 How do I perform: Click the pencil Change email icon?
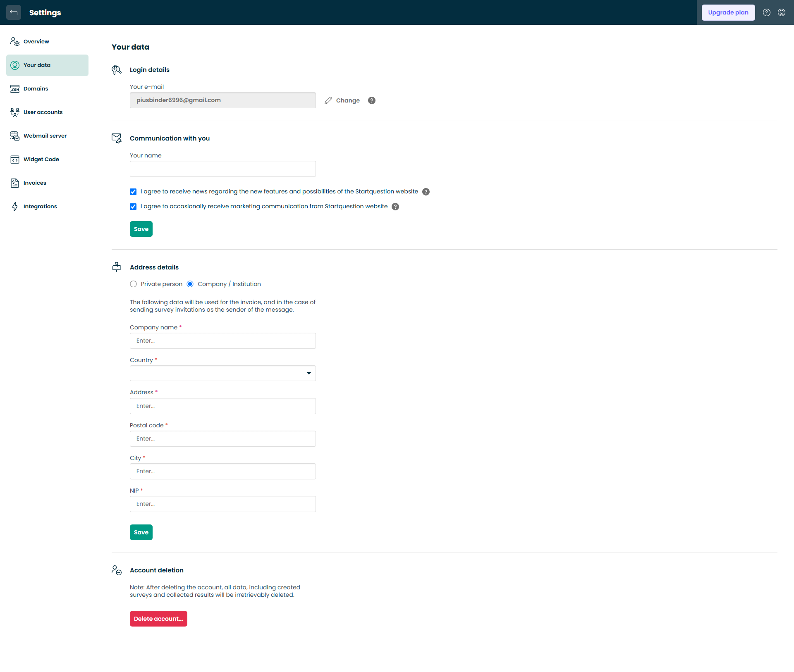[x=328, y=100]
